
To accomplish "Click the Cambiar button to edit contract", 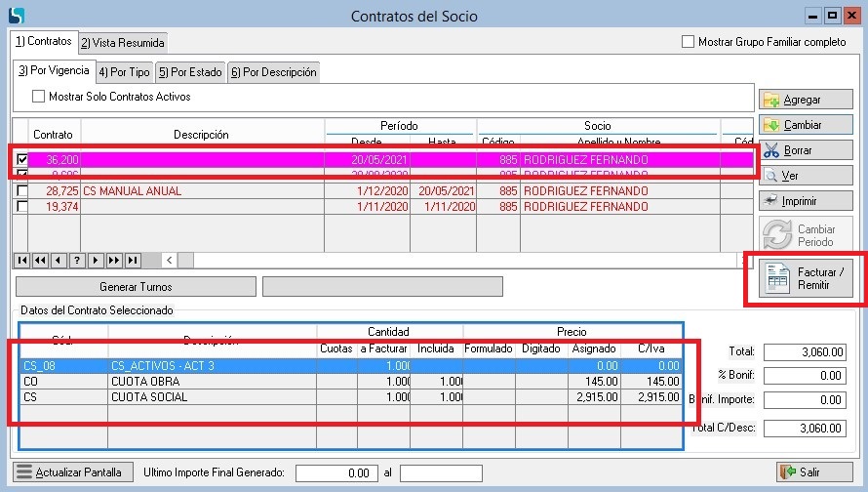I will click(805, 125).
